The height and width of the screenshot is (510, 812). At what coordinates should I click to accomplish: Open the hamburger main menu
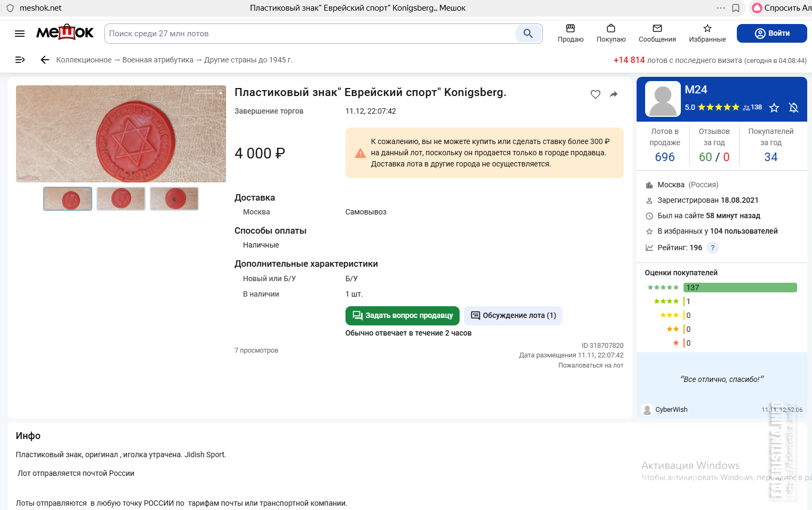(x=20, y=34)
